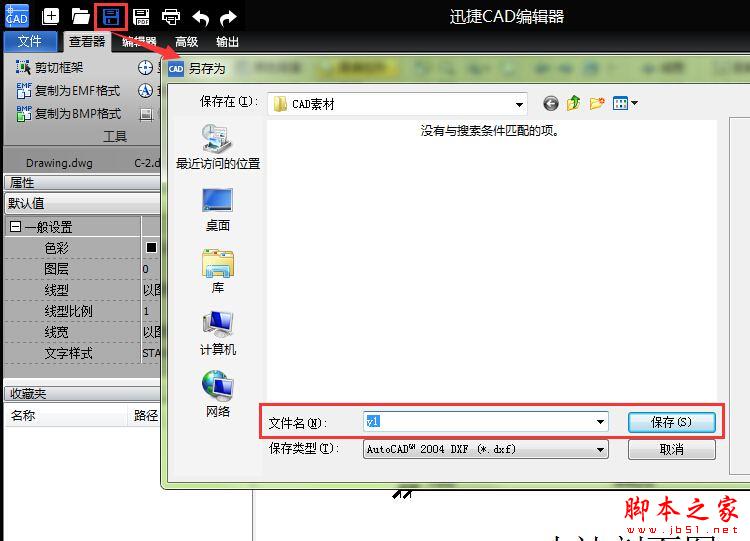
Task: Click the black 色彩 color swatch
Action: click(151, 247)
